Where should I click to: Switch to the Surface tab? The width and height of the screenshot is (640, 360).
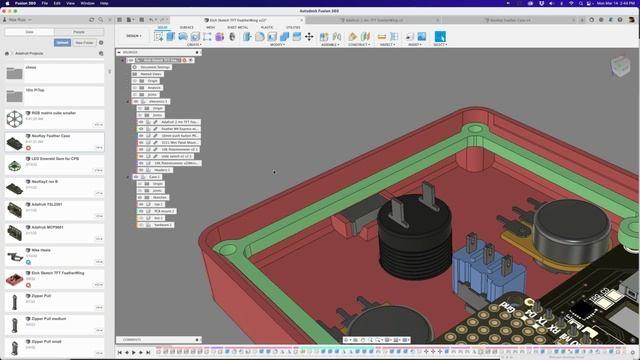[187, 27]
